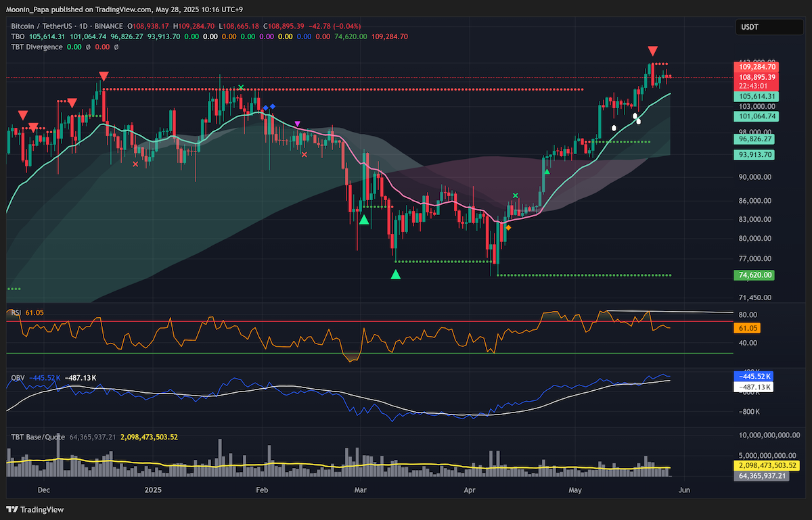Select the red sell triangle above the latest high
Screen dimensions: 812x520
(652, 51)
